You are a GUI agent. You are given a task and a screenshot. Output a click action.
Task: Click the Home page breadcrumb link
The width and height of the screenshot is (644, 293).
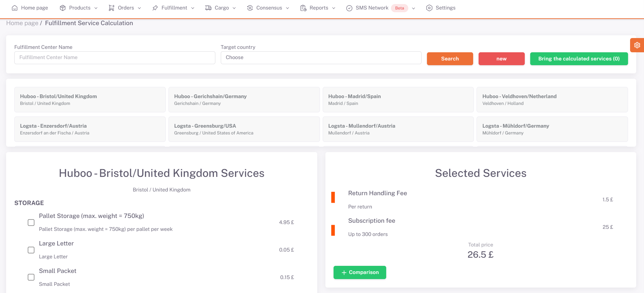[x=22, y=23]
